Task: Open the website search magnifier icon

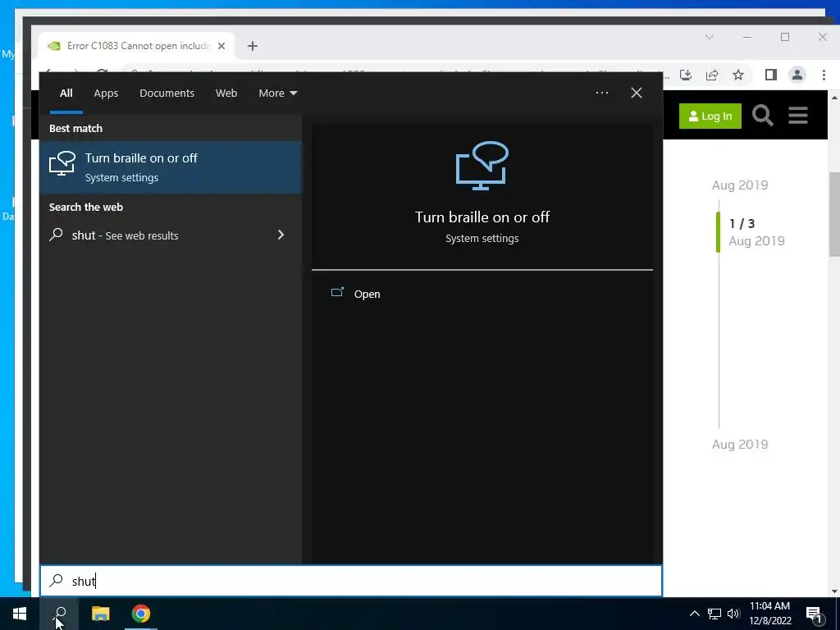Action: coord(762,115)
